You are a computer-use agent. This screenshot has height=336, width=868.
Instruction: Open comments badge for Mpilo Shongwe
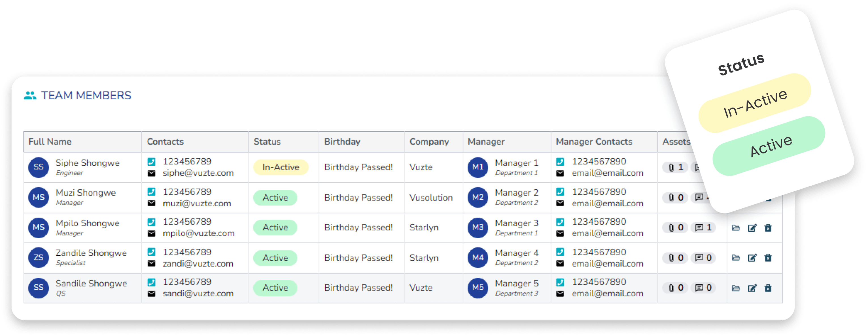pyautogui.click(x=703, y=228)
